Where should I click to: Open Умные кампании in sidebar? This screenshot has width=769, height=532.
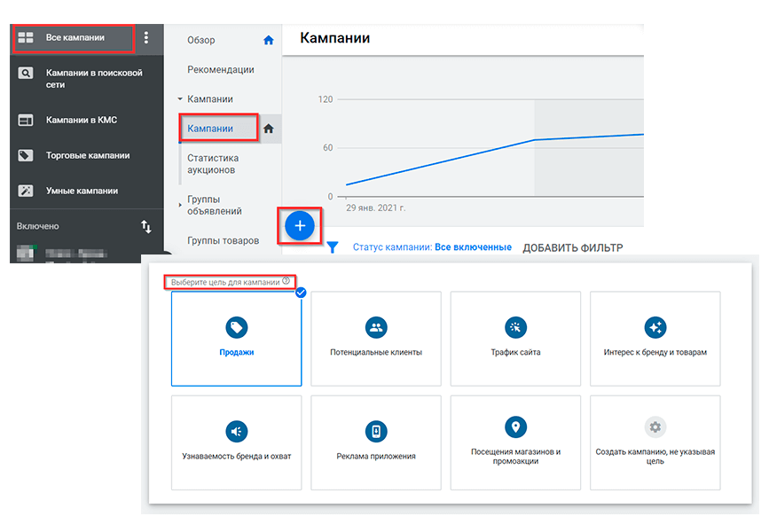tap(82, 191)
